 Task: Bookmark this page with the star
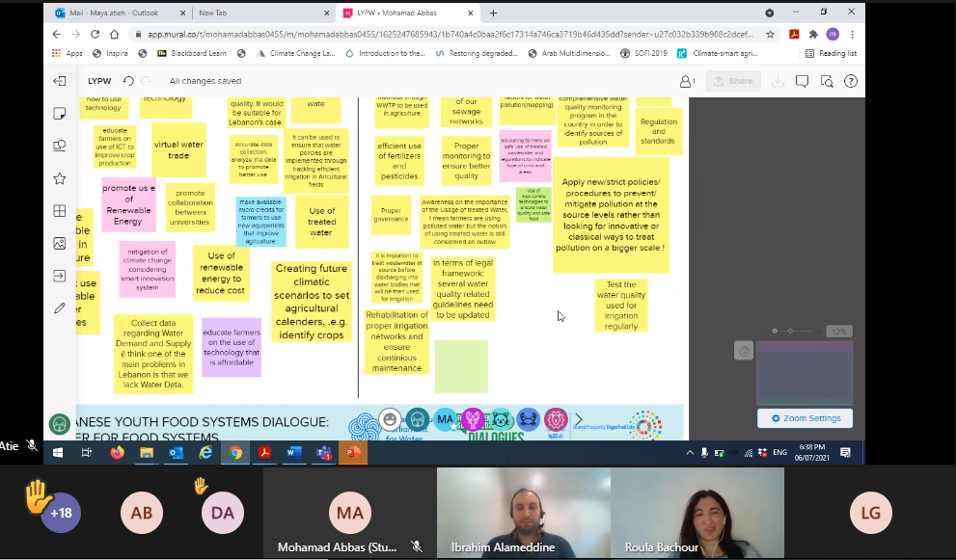[x=770, y=34]
